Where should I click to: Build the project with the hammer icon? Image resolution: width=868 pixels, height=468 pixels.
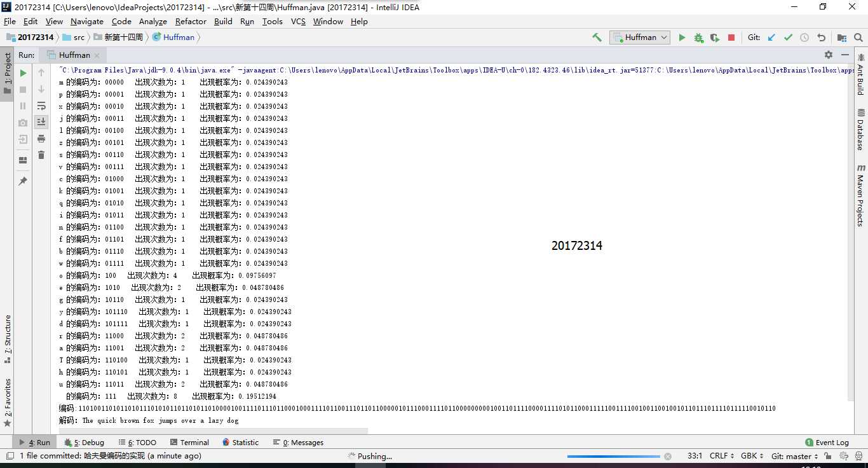(x=597, y=38)
